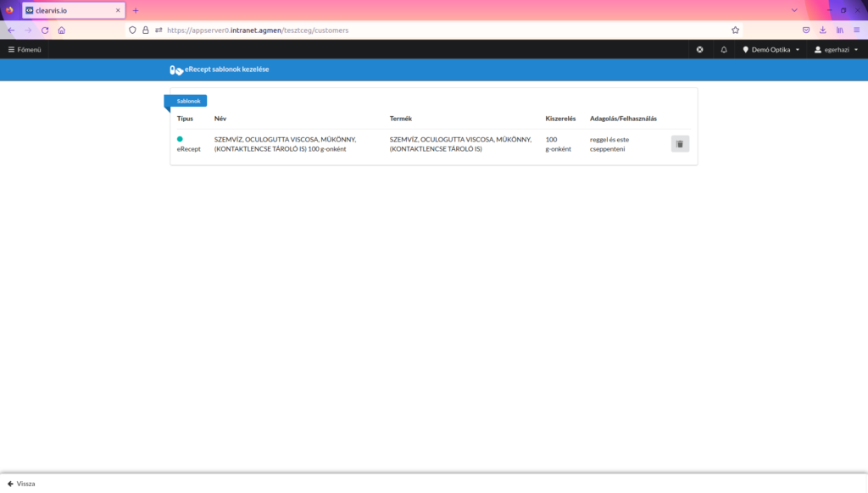Image resolution: width=868 pixels, height=493 pixels.
Task: Open the Firefox application menu
Action: click(856, 30)
